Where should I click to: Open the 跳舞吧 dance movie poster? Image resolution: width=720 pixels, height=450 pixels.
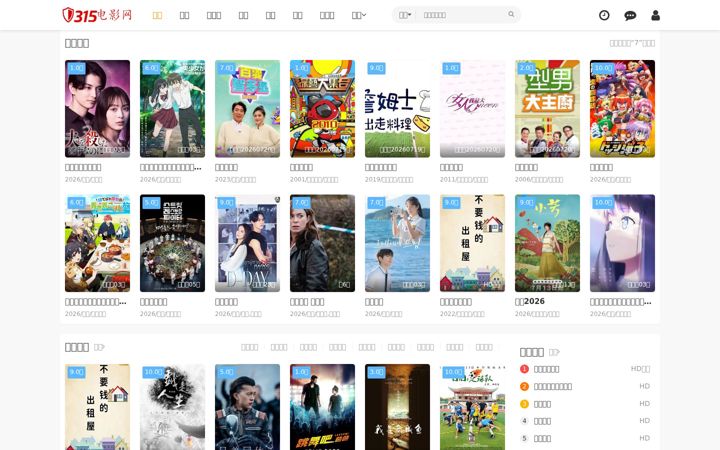coord(322,407)
